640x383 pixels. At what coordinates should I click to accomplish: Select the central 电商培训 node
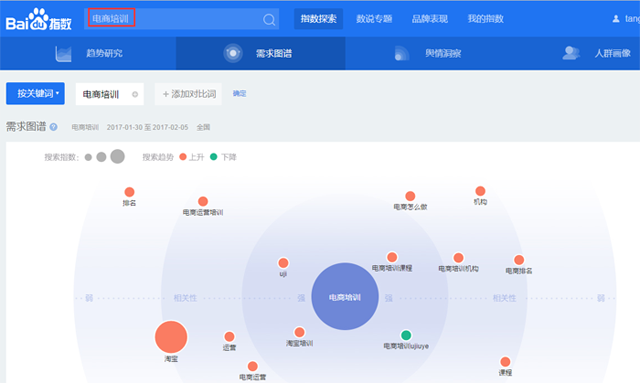point(345,296)
